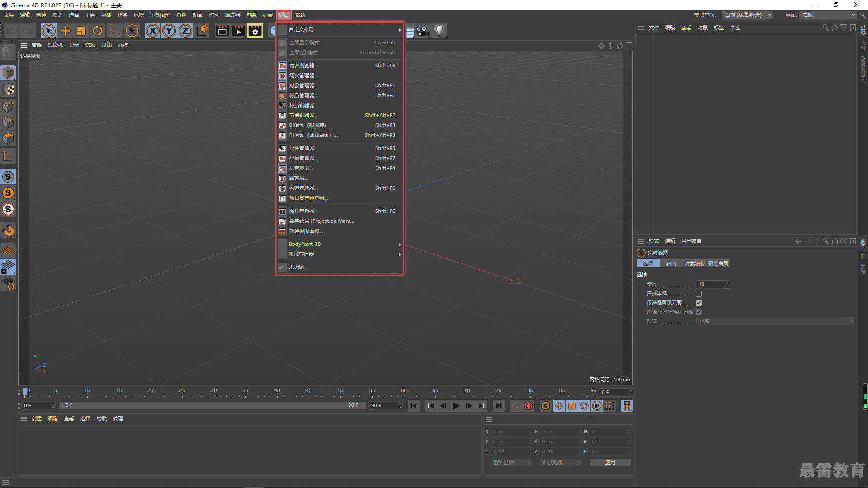The image size is (868, 488).
Task: Switch to the 轴向 tab
Action: coord(671,263)
